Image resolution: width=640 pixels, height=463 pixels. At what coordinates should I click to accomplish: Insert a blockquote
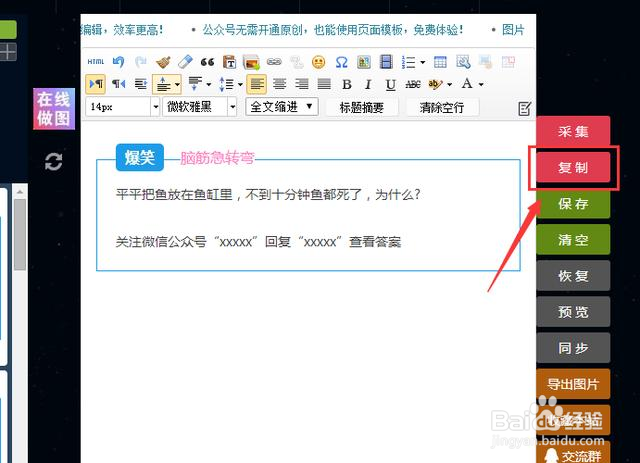coord(207,62)
